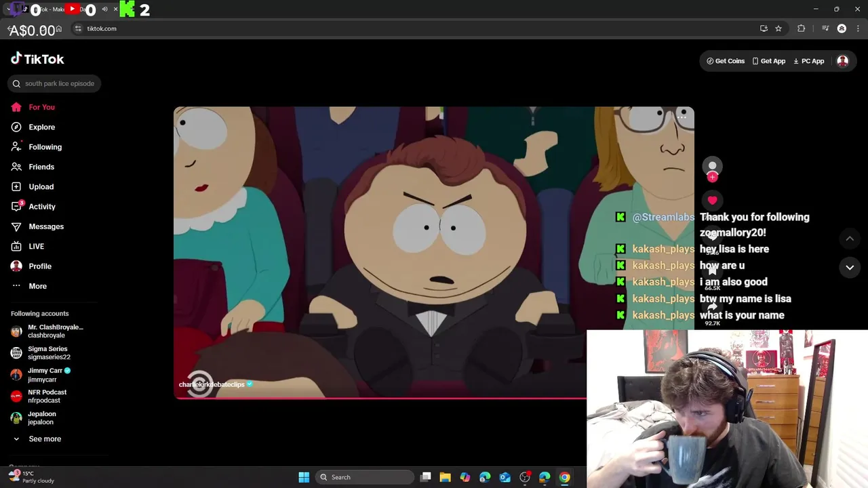Viewport: 868px width, 488px height.
Task: Open the Chrome three-dot menu
Action: click(x=859, y=28)
